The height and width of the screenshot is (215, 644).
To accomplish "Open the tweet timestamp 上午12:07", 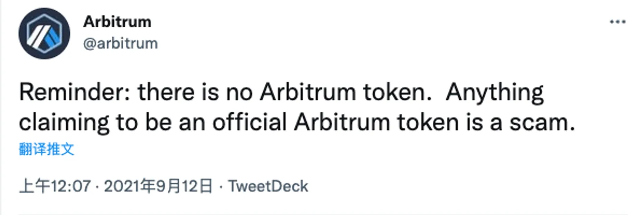I will click(55, 186).
